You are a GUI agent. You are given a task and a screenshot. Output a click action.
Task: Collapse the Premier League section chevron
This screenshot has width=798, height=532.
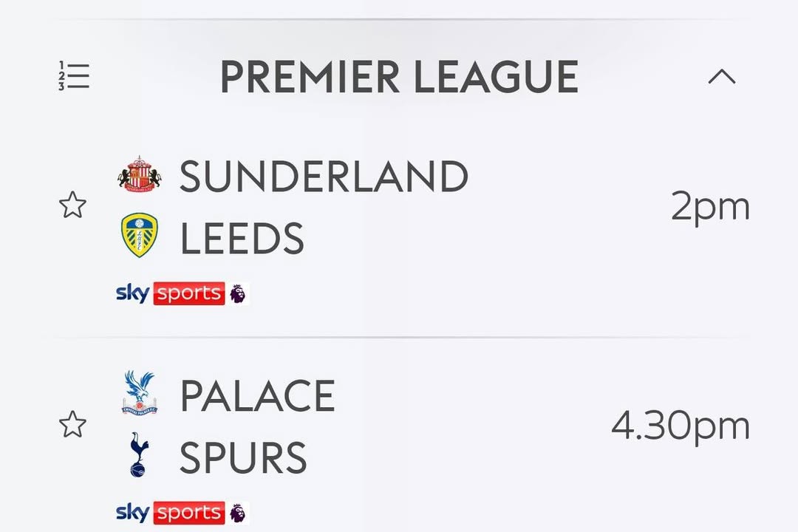point(722,76)
